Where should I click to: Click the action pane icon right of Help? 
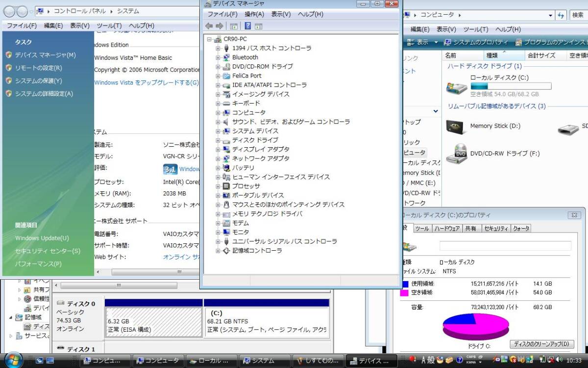pos(259,26)
